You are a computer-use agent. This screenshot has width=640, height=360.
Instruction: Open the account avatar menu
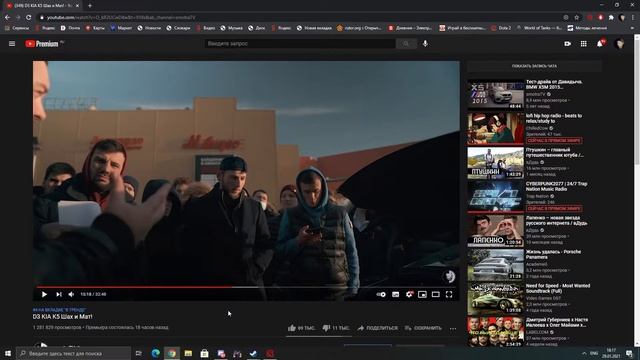click(x=620, y=44)
